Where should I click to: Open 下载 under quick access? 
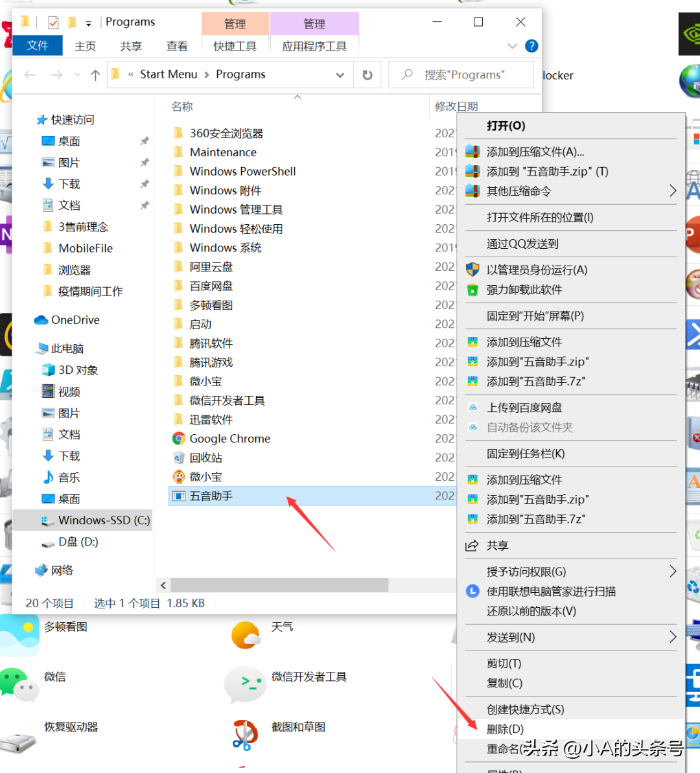click(x=69, y=185)
